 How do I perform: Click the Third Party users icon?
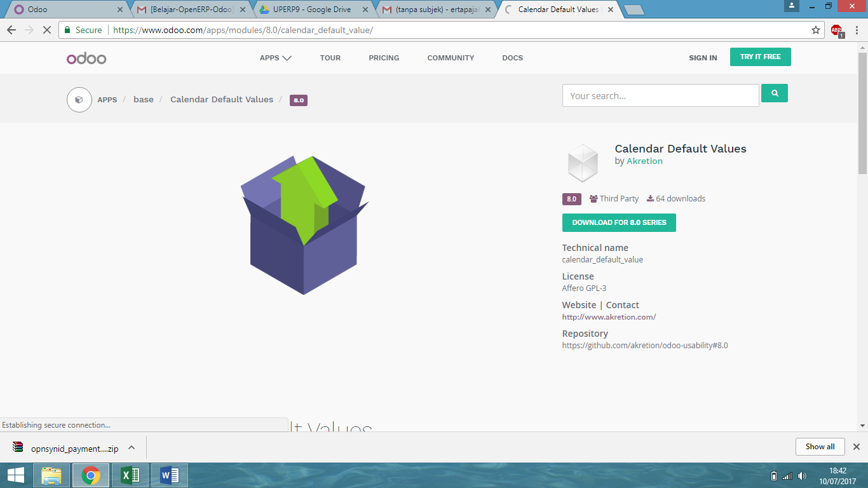(x=593, y=199)
